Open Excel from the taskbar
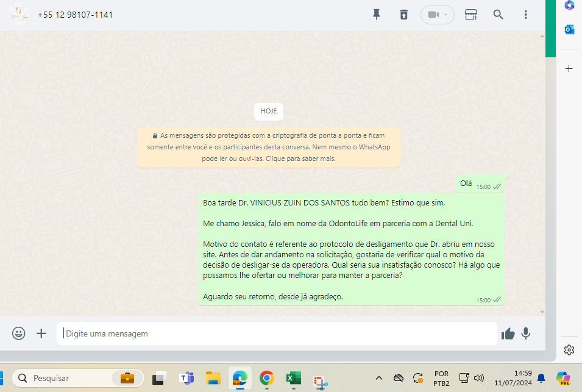The height and width of the screenshot is (392, 582). coord(294,378)
